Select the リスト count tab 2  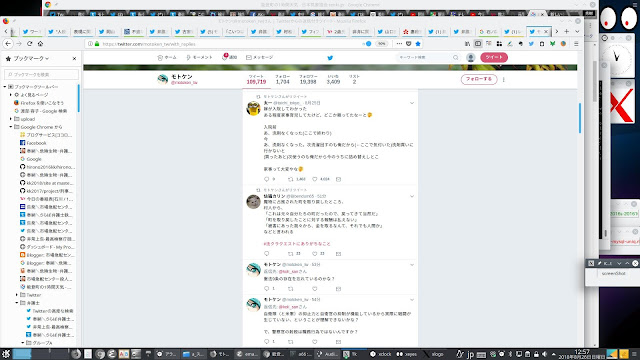pos(354,80)
